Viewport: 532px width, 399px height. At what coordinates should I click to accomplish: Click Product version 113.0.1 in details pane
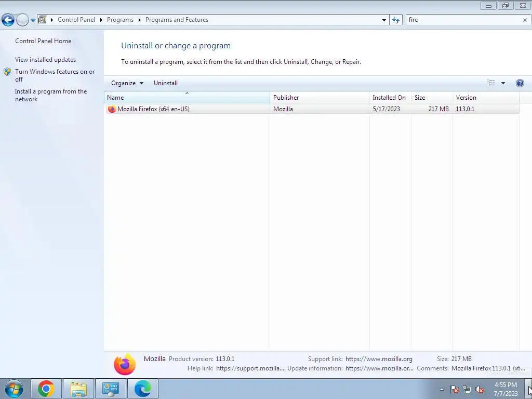tap(225, 359)
